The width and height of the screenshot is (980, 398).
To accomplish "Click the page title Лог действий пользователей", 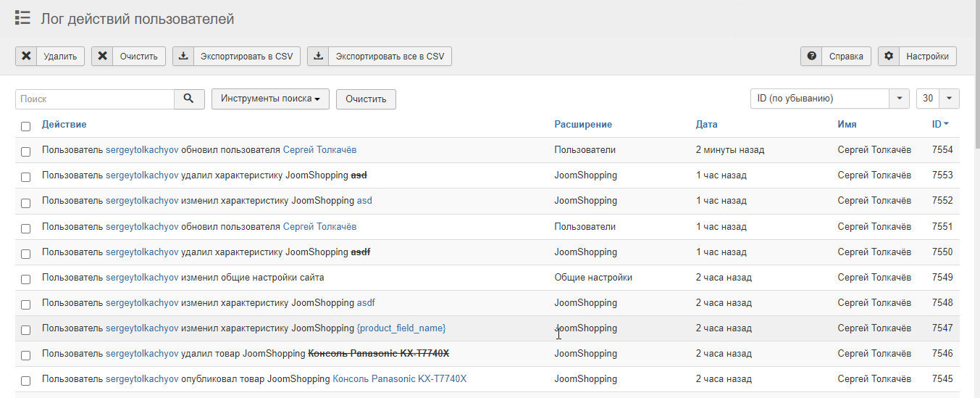I will point(138,19).
